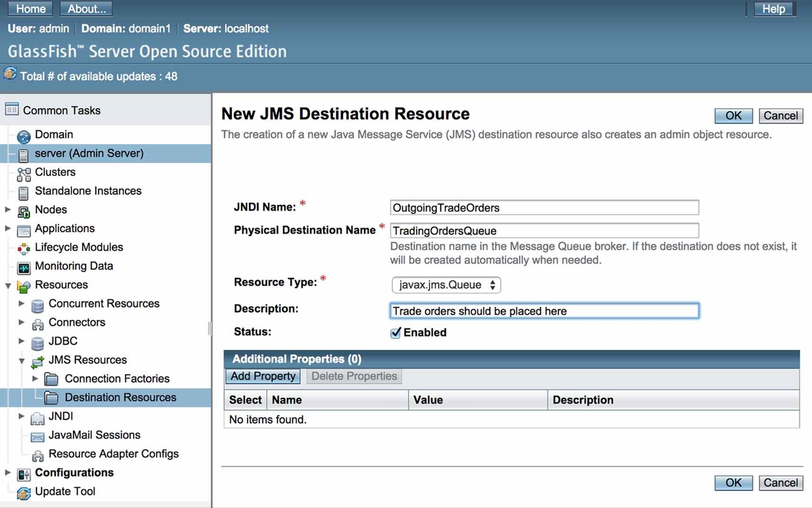
Task: Click the server (Admin Server) icon
Action: (x=23, y=155)
